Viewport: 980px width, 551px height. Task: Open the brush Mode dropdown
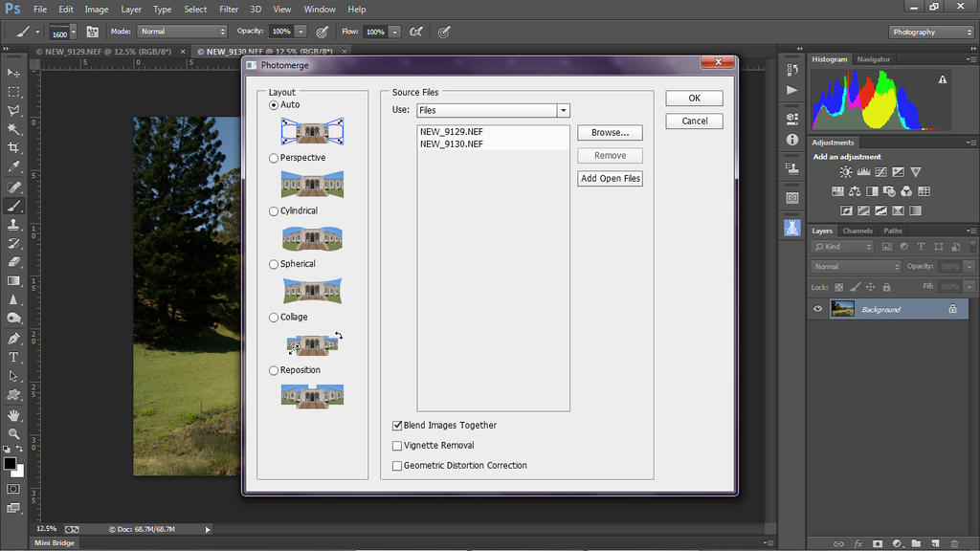coord(181,32)
